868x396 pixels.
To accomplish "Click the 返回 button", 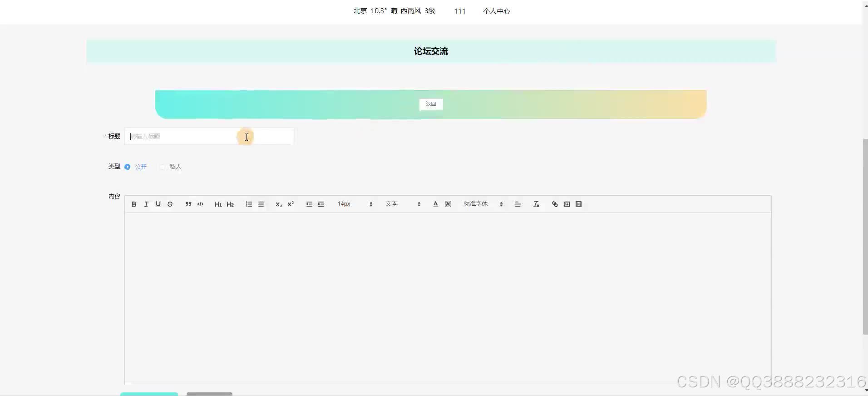I will tap(431, 104).
